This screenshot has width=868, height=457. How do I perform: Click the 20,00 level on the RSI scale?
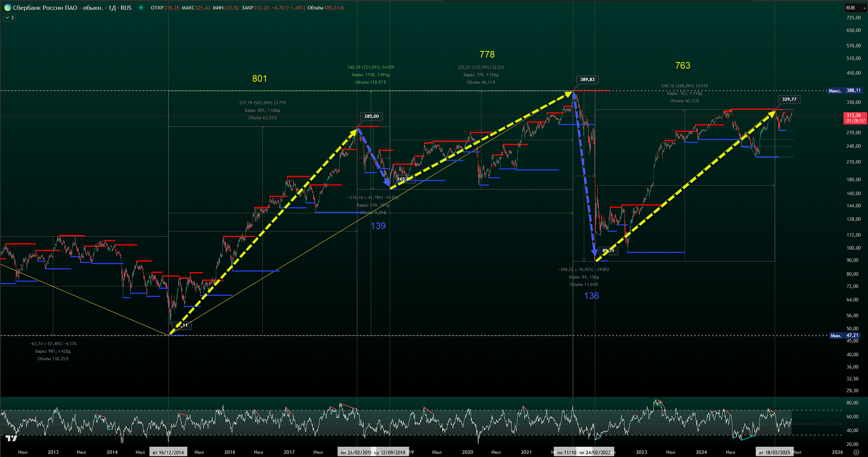click(852, 444)
